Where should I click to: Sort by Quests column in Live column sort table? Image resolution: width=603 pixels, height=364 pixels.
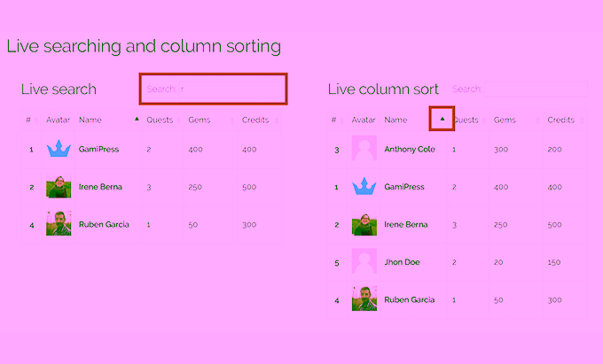[466, 120]
